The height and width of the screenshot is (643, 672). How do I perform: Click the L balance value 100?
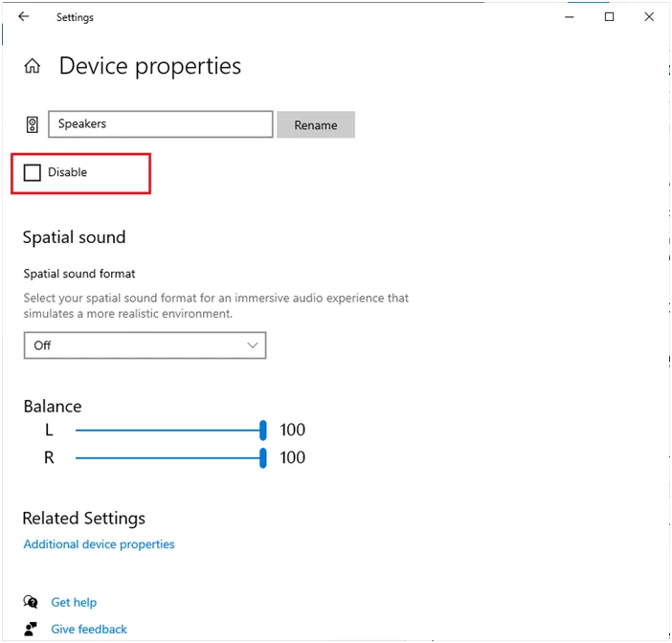293,430
